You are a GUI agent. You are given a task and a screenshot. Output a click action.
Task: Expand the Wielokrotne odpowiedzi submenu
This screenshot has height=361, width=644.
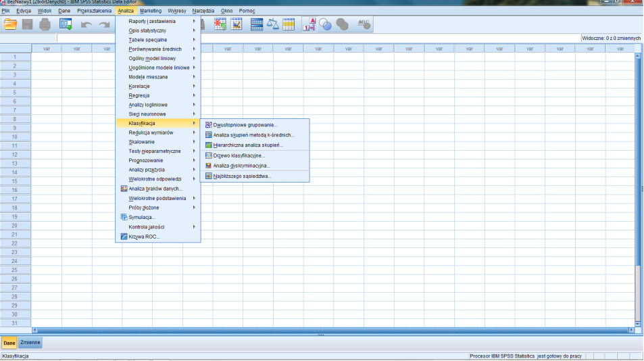point(158,179)
